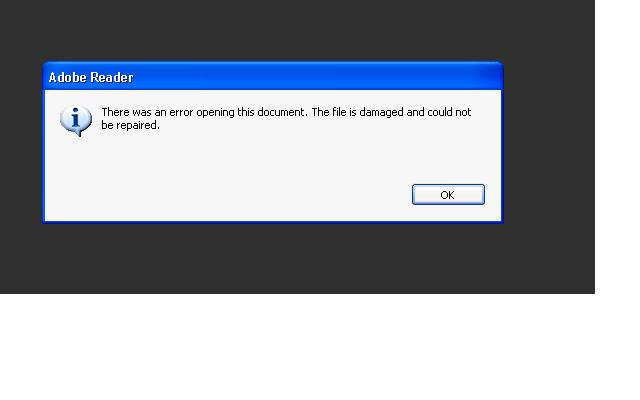Click the white strip right of dark region
The width and height of the screenshot is (640, 400).
617,147
